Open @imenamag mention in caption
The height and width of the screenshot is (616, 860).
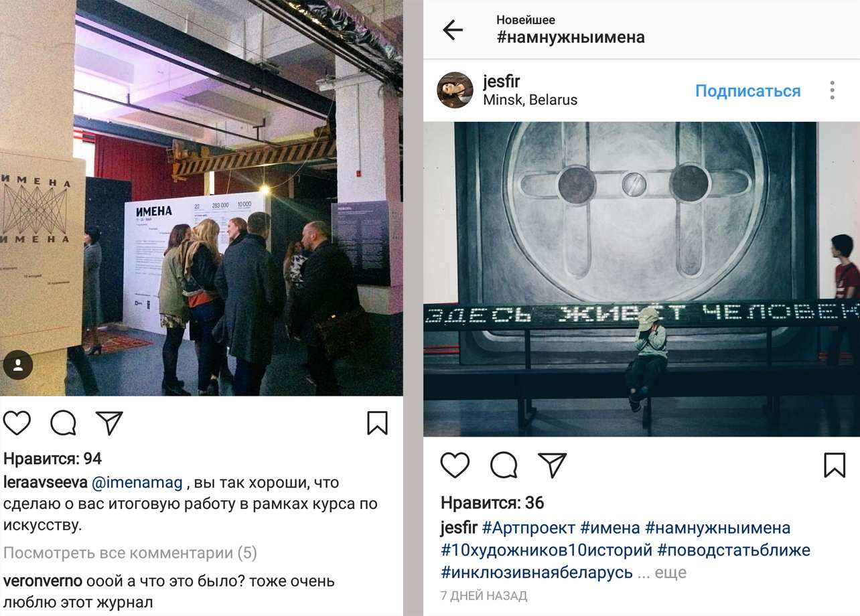[137, 482]
